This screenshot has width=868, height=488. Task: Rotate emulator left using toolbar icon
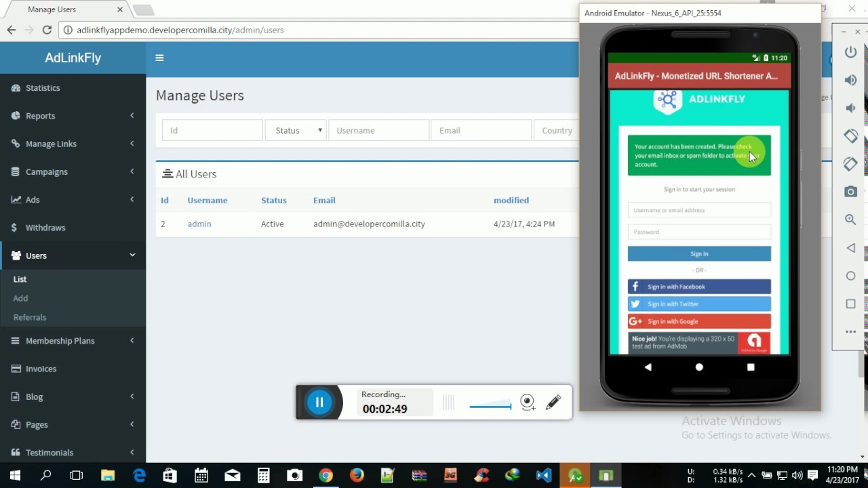click(x=850, y=136)
